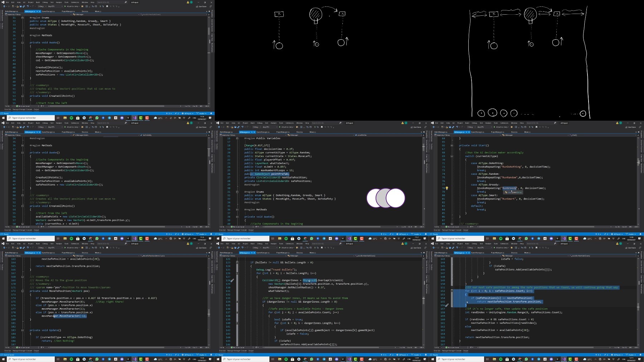
Task: Click the warning triangle icon above the Public Variables editor
Action: point(402,123)
